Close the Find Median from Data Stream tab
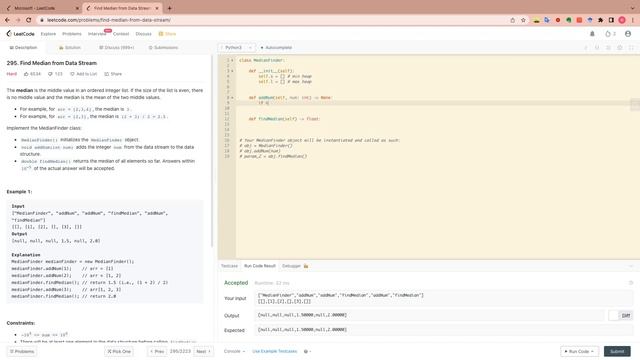The height and width of the screenshot is (360, 640). 157,8
